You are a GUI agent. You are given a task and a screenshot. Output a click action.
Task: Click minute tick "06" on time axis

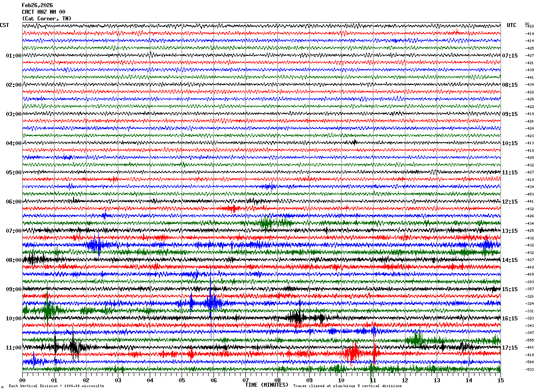(x=214, y=380)
